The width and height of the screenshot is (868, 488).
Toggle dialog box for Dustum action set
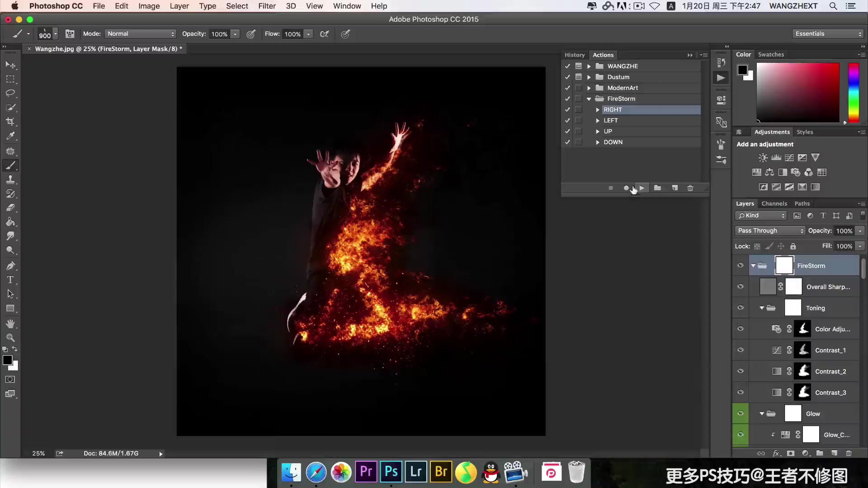[x=578, y=77]
